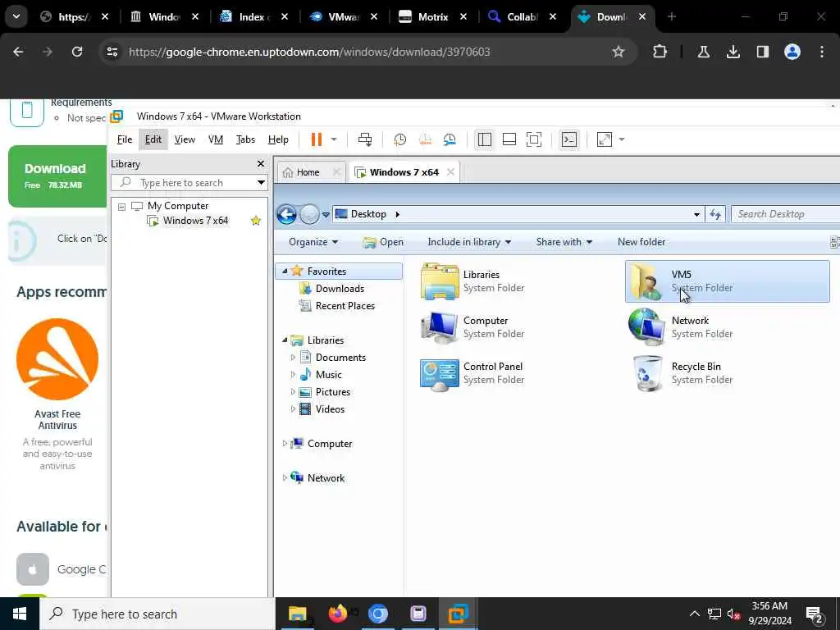840x630 pixels.
Task: Enter full screen mode icon in VMware toolbar
Action: coord(533,139)
